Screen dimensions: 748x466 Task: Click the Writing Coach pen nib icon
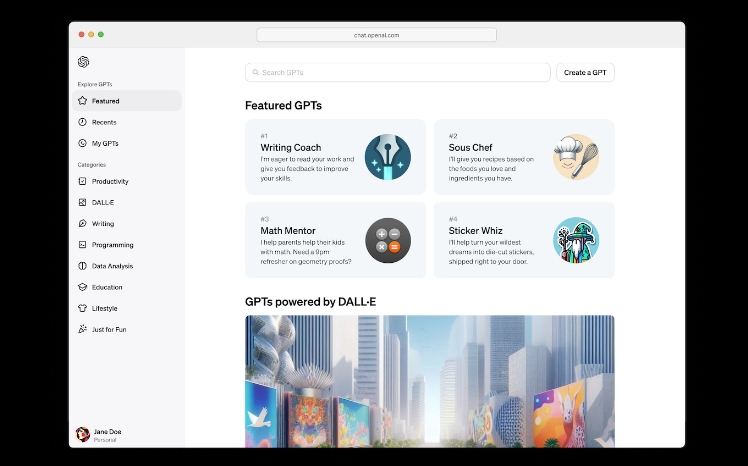coord(388,157)
